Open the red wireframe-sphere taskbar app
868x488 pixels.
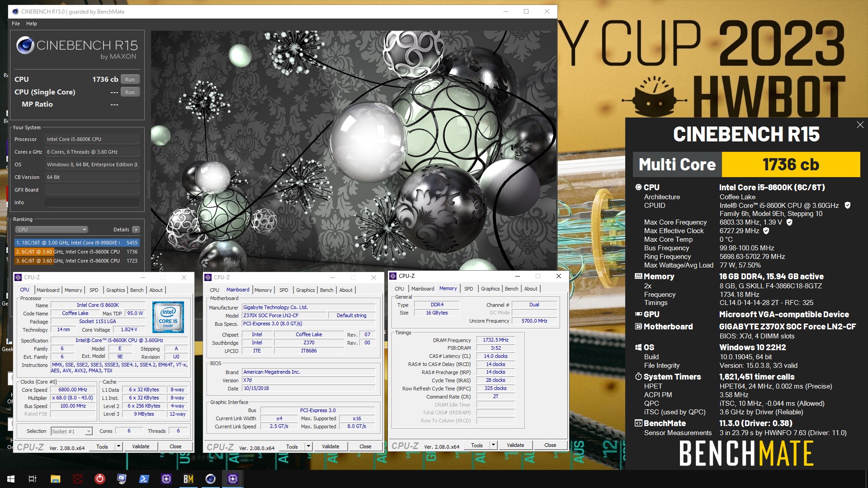click(78, 479)
